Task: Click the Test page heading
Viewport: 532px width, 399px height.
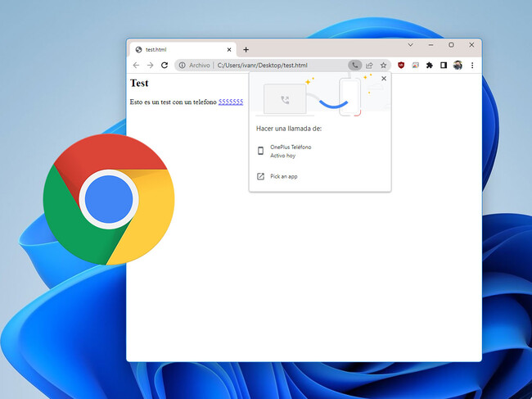Action: click(139, 84)
